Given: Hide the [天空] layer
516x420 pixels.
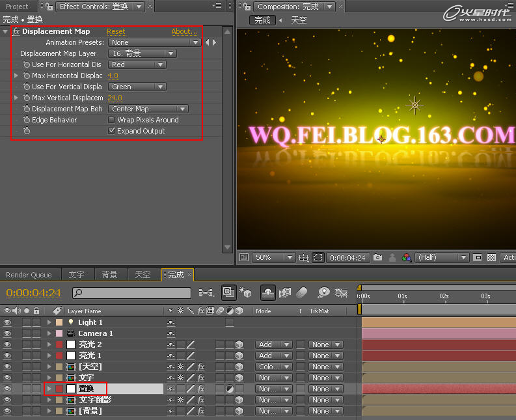Looking at the screenshot, I should (7, 367).
